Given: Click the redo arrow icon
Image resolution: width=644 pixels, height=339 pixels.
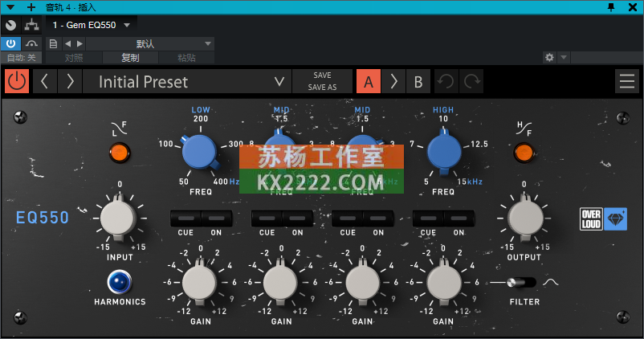Looking at the screenshot, I should click(x=471, y=81).
